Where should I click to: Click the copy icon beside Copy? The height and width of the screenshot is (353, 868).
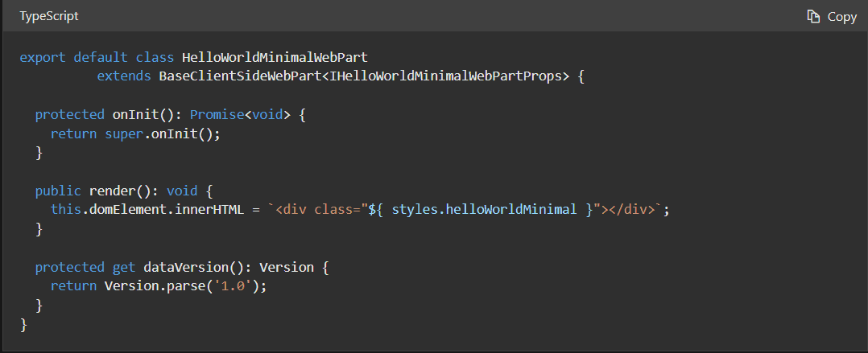[x=813, y=17]
